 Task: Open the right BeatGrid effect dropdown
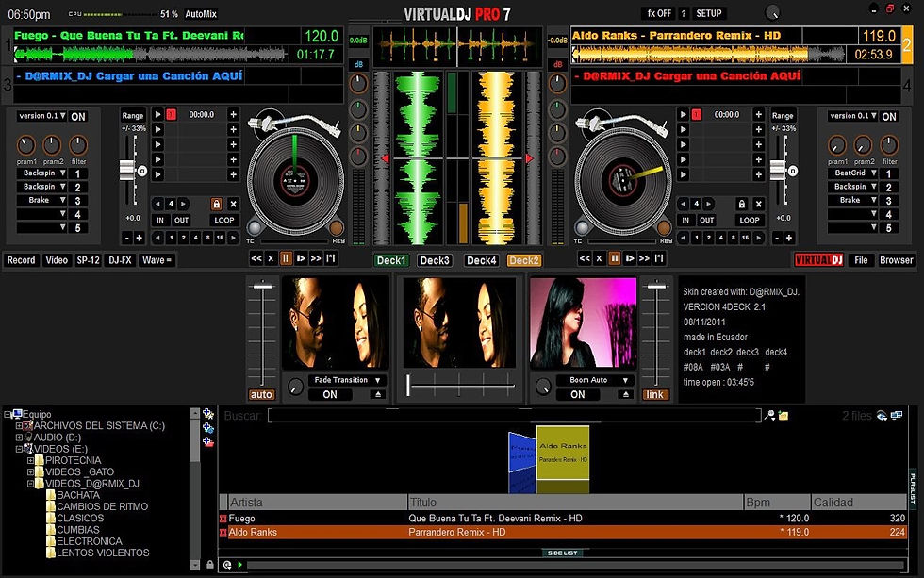click(x=852, y=173)
